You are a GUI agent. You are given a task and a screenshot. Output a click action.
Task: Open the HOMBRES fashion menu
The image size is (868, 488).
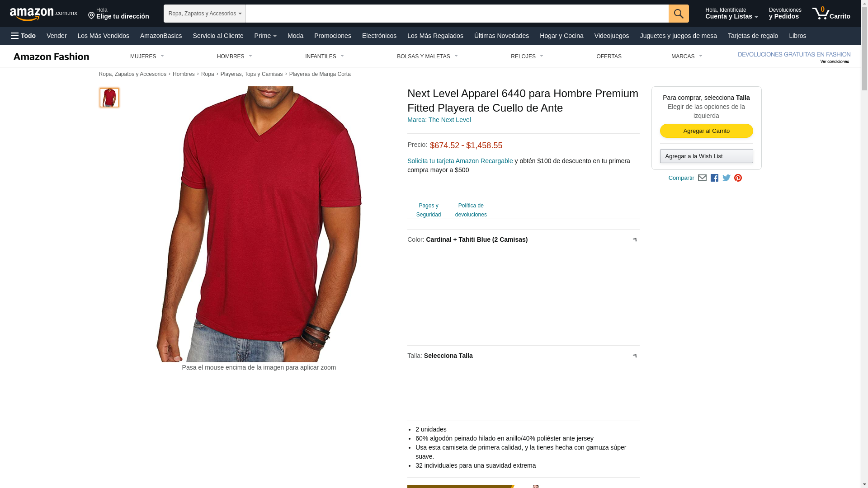point(234,56)
